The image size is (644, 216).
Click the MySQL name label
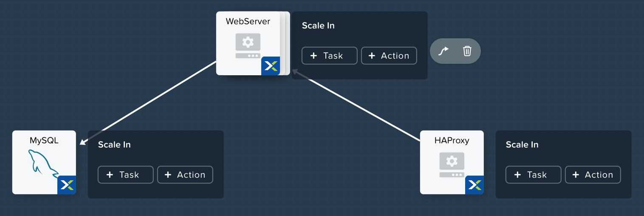44,141
